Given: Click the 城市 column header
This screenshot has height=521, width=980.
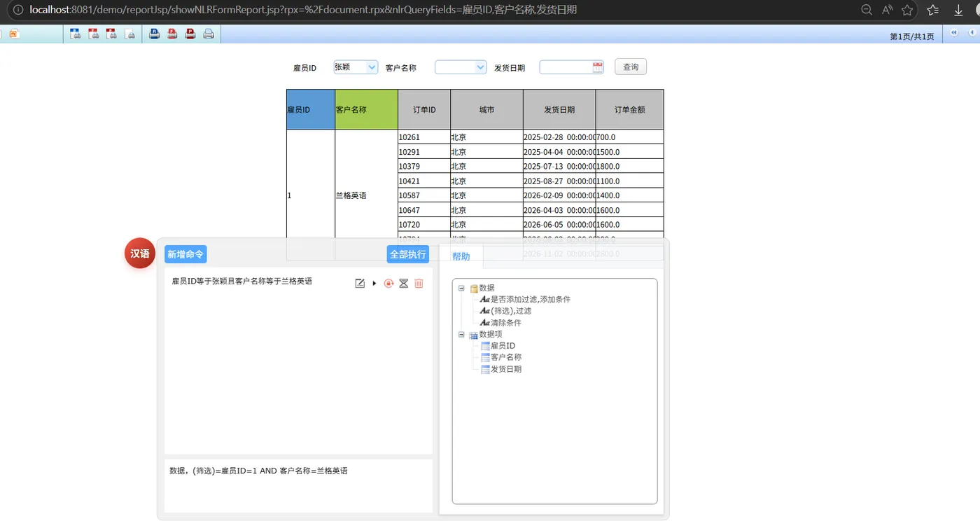Looking at the screenshot, I should (x=486, y=109).
